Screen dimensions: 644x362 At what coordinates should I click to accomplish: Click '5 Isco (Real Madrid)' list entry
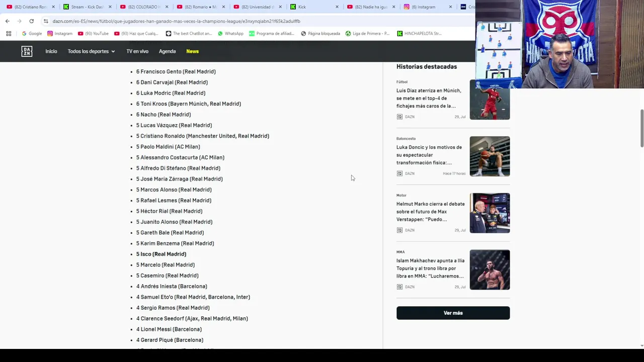click(161, 254)
